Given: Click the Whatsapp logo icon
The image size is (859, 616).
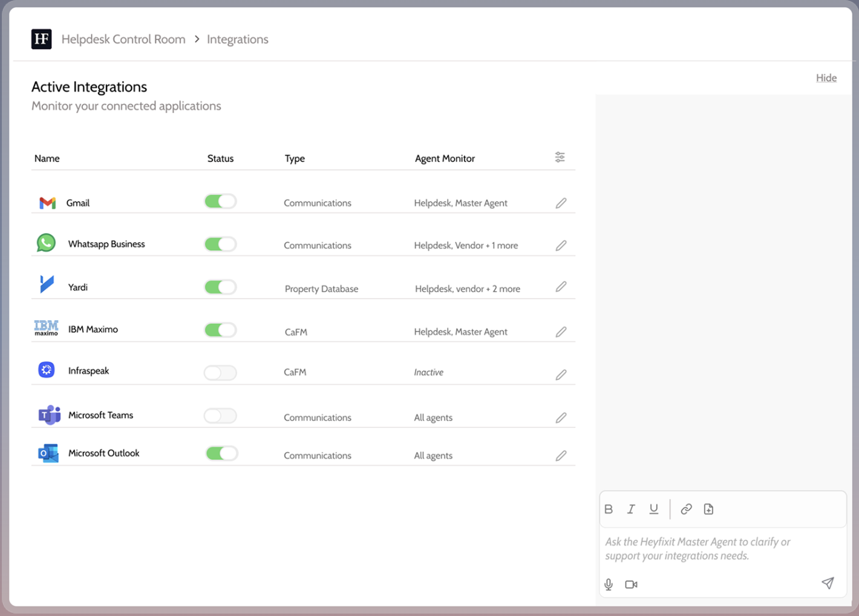Looking at the screenshot, I should 46,243.
